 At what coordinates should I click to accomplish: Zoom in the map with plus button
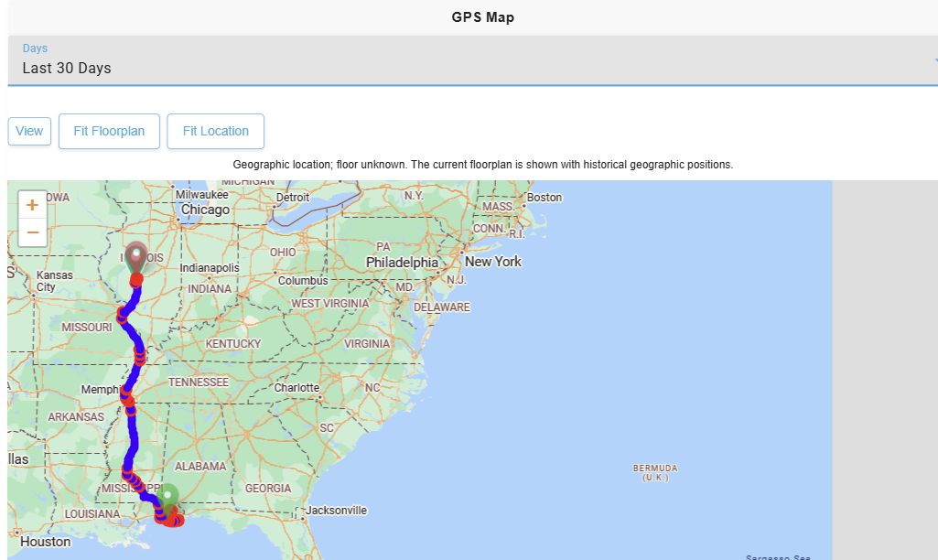[x=32, y=205]
